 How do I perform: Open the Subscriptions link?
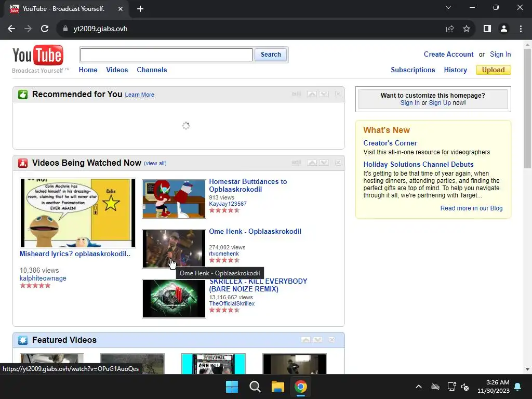pos(413,70)
